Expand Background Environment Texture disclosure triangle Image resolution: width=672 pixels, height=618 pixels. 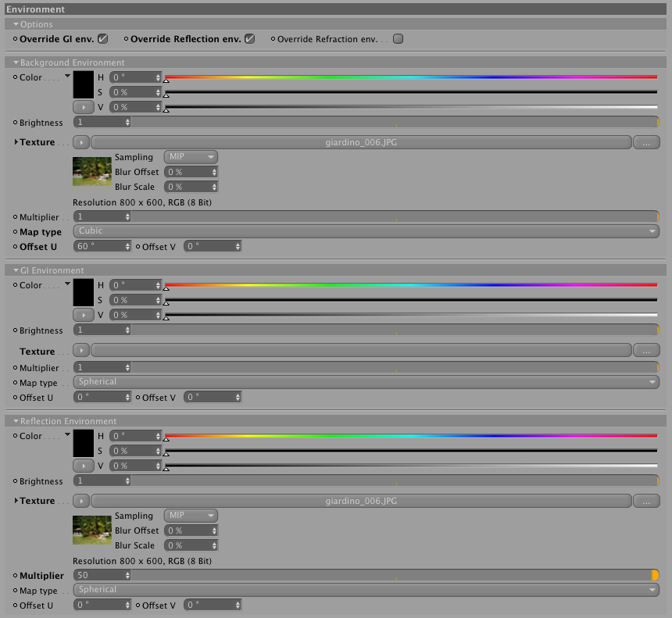pos(16,142)
